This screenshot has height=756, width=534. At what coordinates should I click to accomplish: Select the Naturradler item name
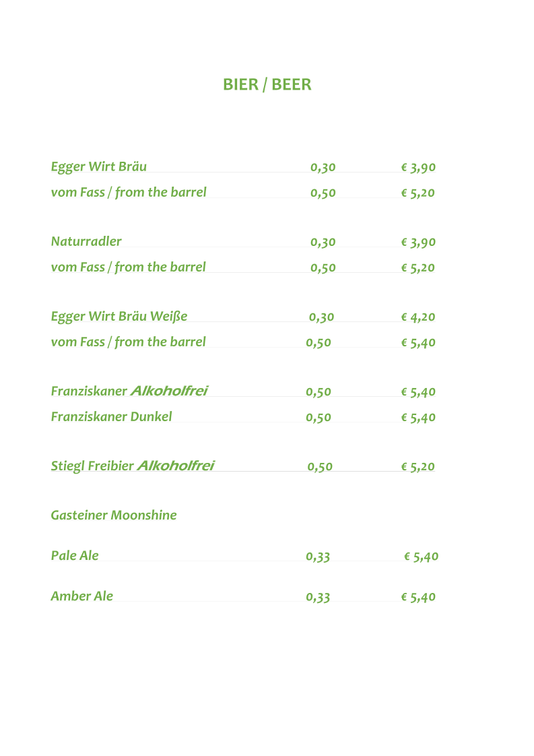coord(86,241)
